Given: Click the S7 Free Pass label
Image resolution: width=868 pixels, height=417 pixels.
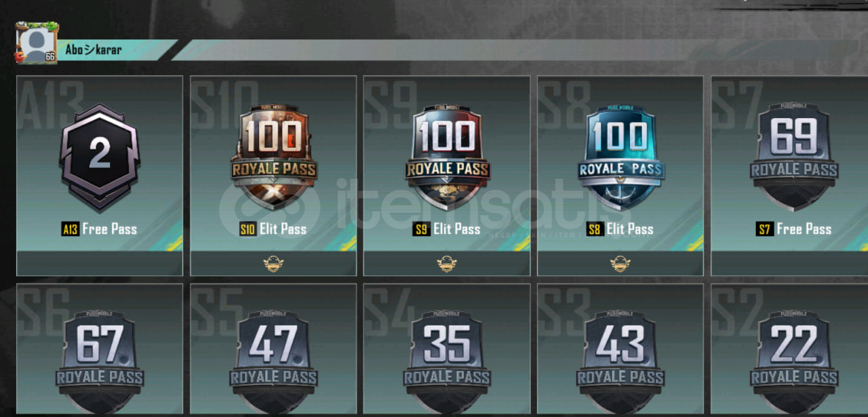Looking at the screenshot, I should [794, 229].
